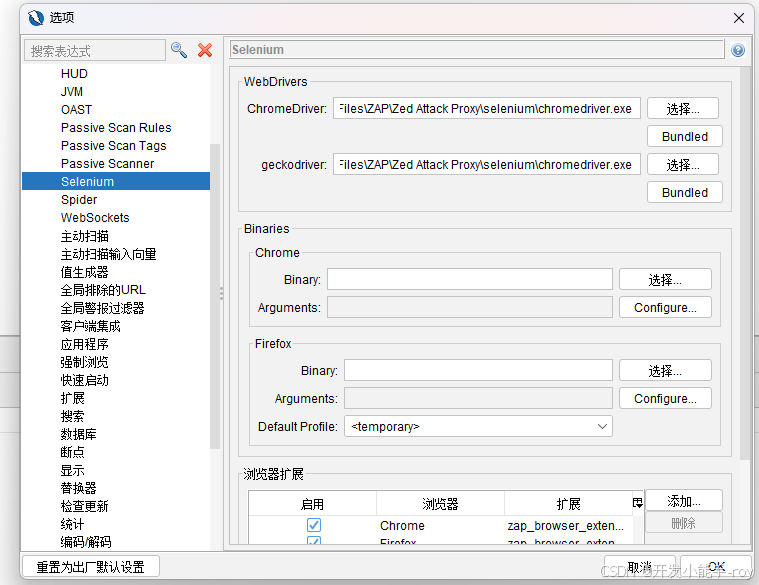Click the options tree vertical scrollbar
This screenshot has width=759, height=585.
214,296
